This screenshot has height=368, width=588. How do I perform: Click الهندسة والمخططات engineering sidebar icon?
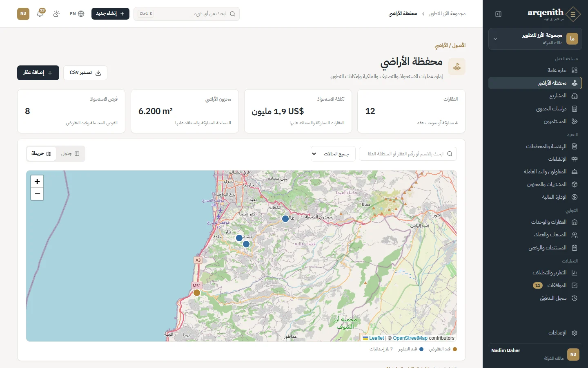(x=575, y=146)
